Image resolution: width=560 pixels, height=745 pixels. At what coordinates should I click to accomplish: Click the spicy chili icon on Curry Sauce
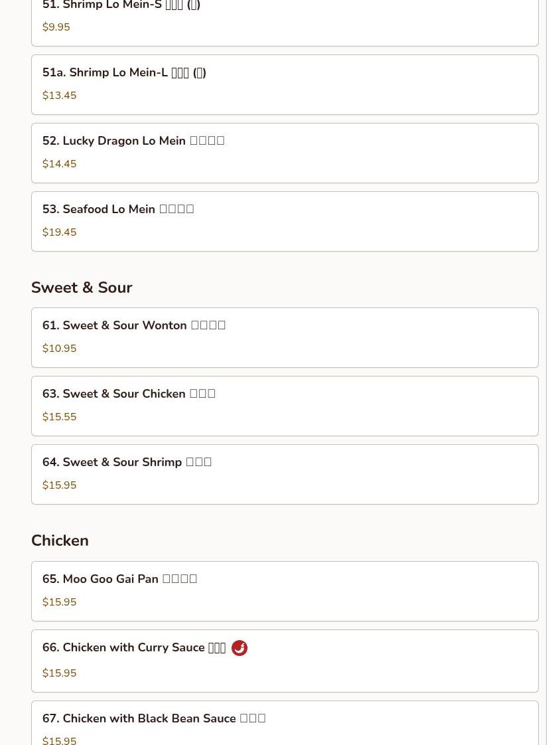tap(240, 647)
